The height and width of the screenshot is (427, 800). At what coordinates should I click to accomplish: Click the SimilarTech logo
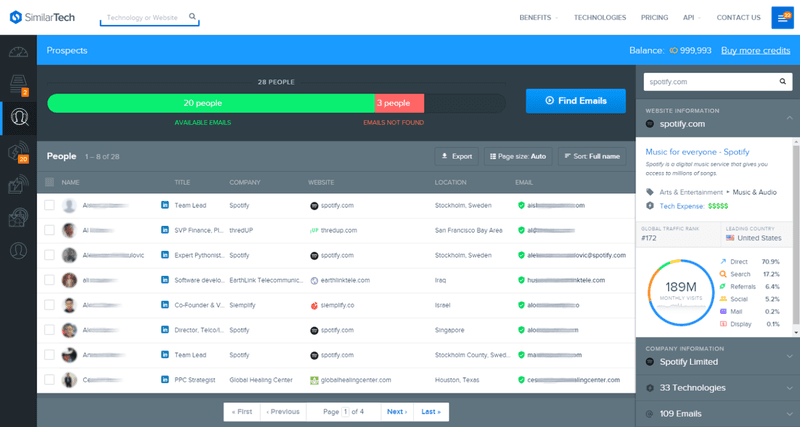42,17
